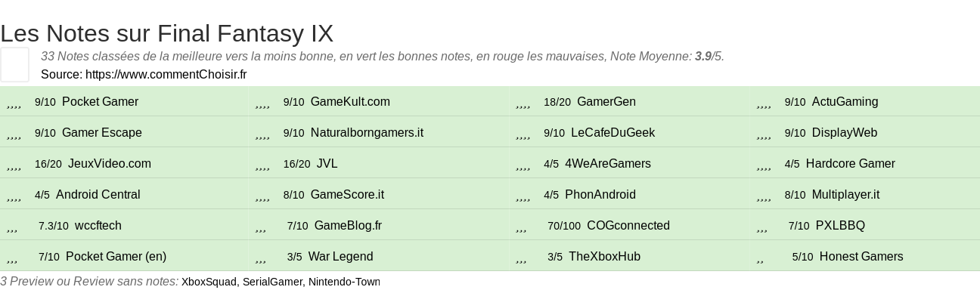Open the GameKult.com review
Image resolution: width=980 pixels, height=290 pixels.
(x=350, y=101)
